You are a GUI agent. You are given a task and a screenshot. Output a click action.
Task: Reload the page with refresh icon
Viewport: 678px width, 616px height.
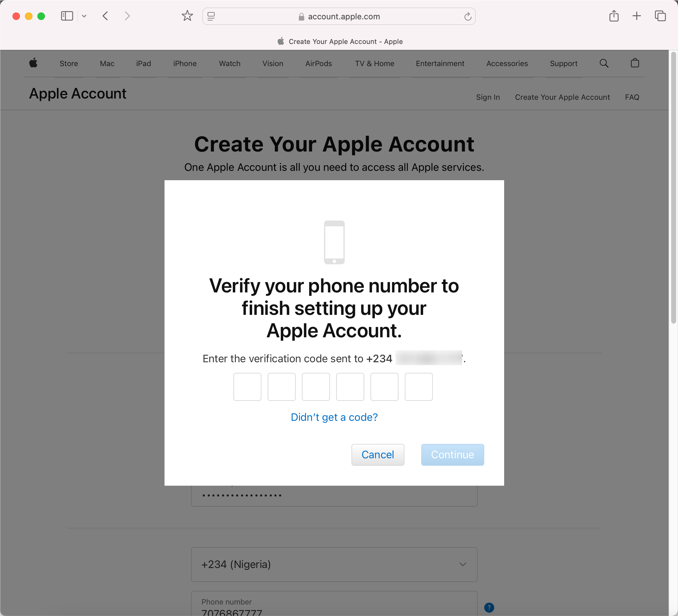[x=468, y=17]
